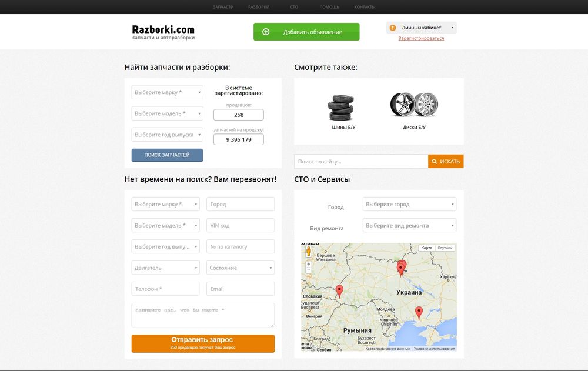Open КОНТАКТЫ in the top menu
The image size is (588, 371).
coord(365,7)
